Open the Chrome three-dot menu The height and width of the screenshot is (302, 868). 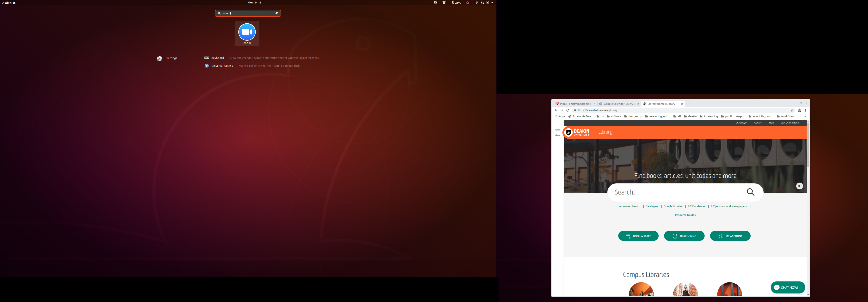(805, 110)
